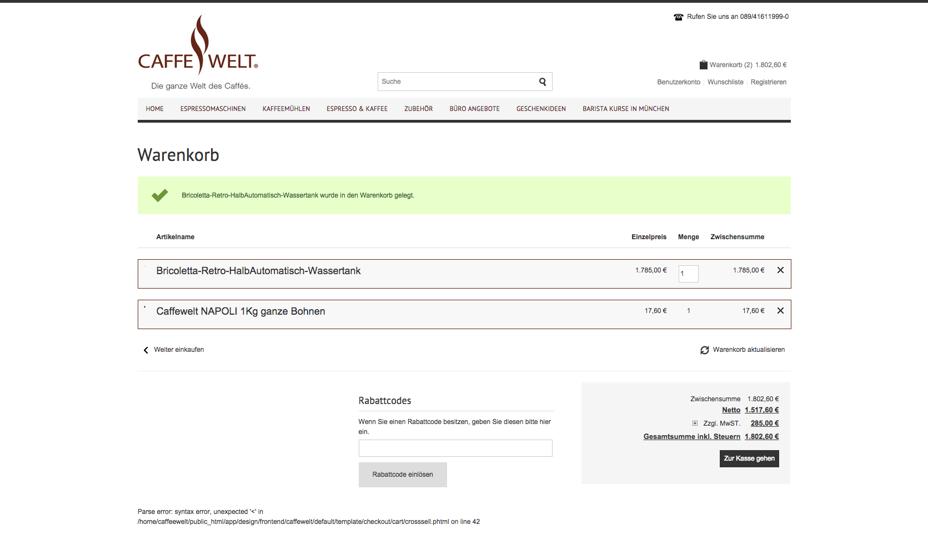Open the GESCHENKIDEEN menu

541,109
